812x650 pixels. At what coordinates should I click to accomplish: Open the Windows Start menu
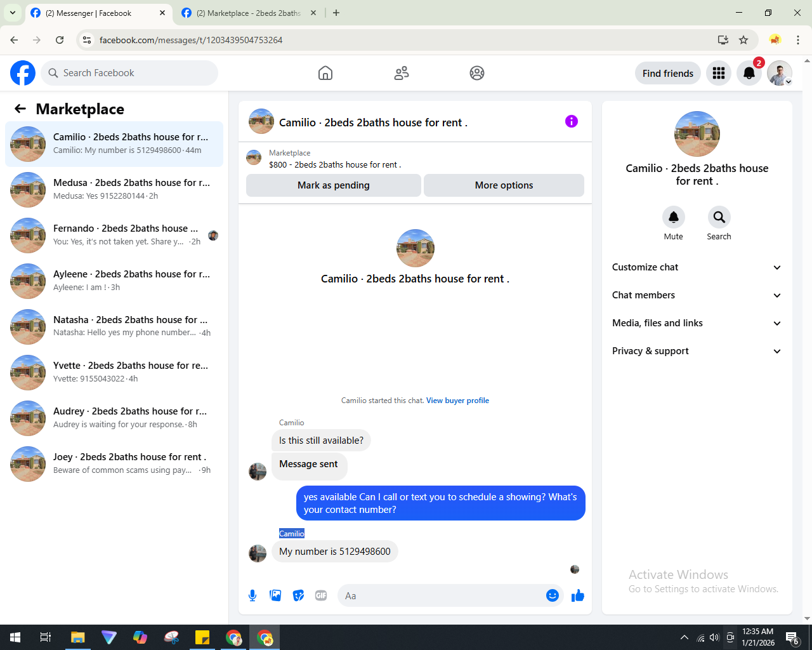(15, 637)
